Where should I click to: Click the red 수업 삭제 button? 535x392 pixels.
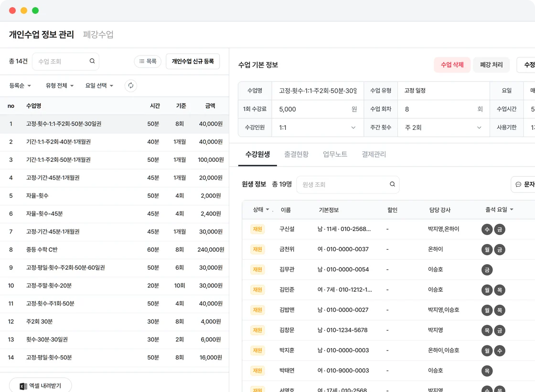[452, 65]
